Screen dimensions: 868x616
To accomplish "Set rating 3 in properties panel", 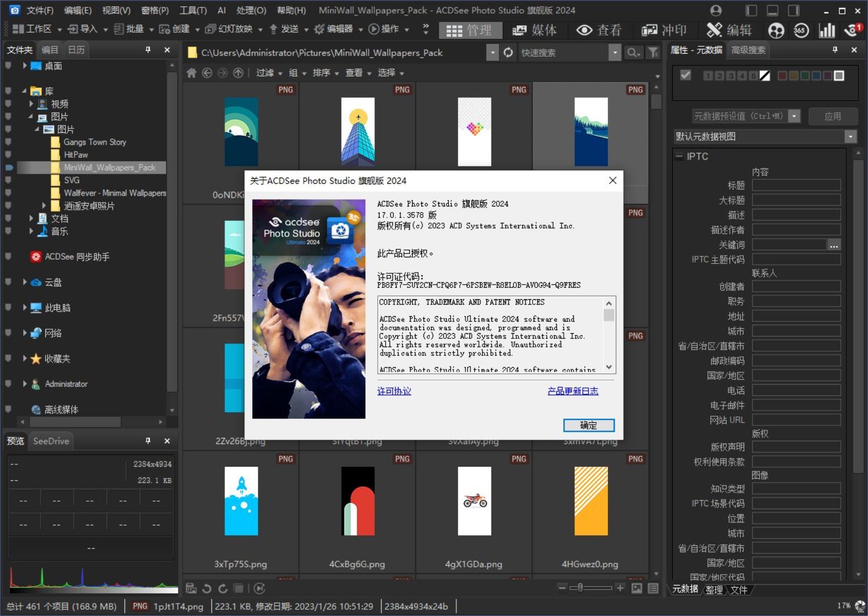I will [x=731, y=76].
